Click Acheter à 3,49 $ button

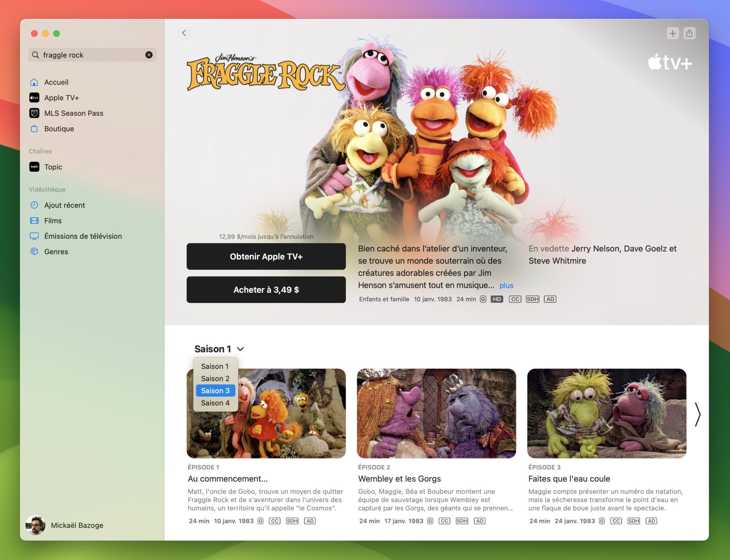click(266, 289)
